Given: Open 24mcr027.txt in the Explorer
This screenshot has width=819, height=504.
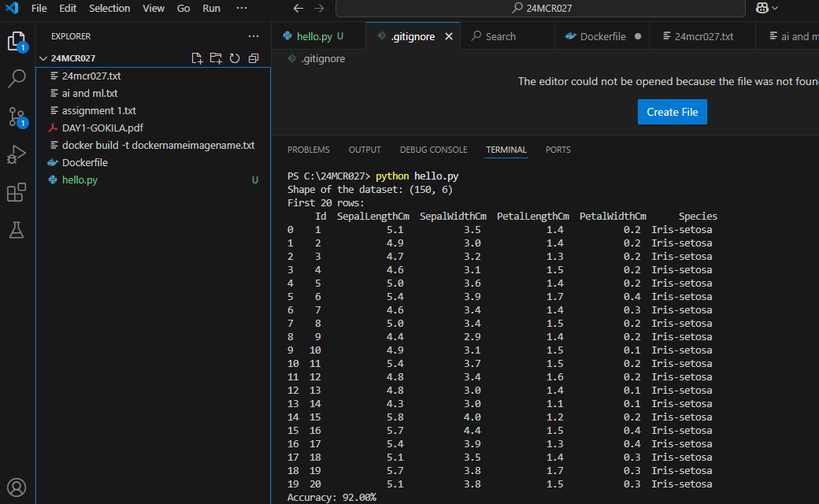Looking at the screenshot, I should tap(153, 76).
